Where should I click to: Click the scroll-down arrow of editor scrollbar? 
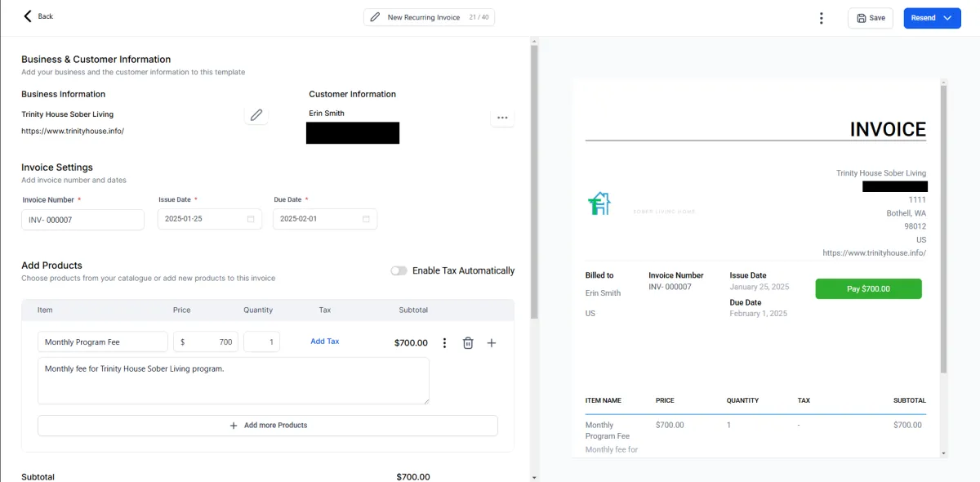click(x=535, y=477)
